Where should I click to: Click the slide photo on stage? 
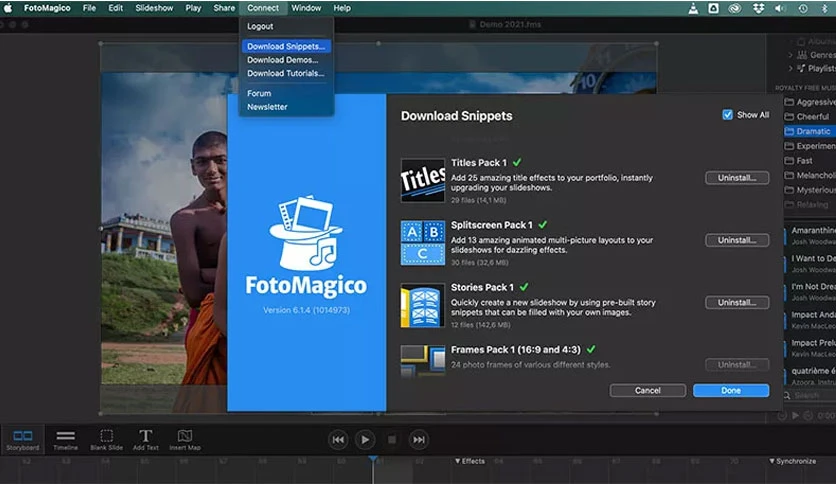tap(164, 228)
